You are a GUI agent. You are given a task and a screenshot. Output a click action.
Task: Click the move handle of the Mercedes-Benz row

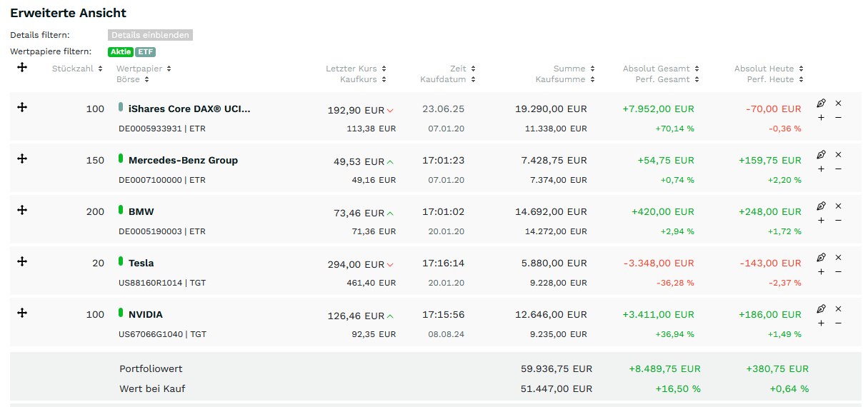point(22,158)
